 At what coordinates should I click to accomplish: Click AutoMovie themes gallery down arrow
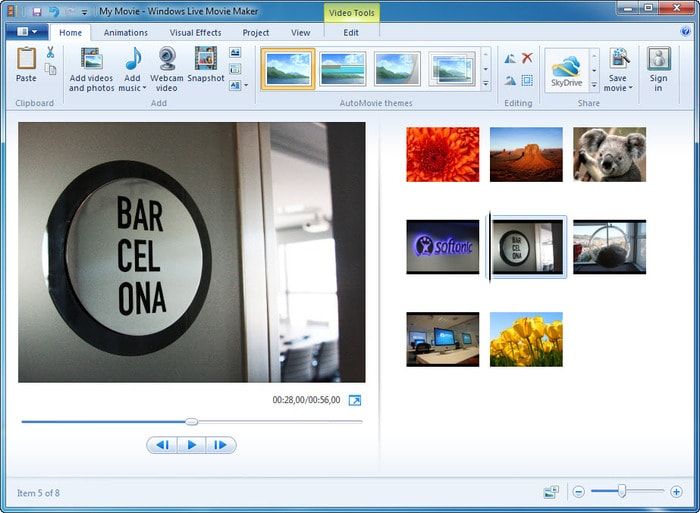tap(486, 69)
